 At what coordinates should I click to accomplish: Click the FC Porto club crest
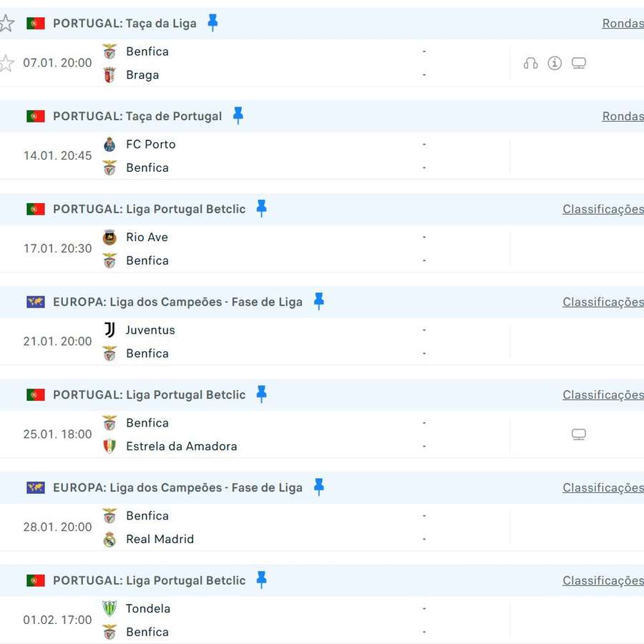pos(109,145)
